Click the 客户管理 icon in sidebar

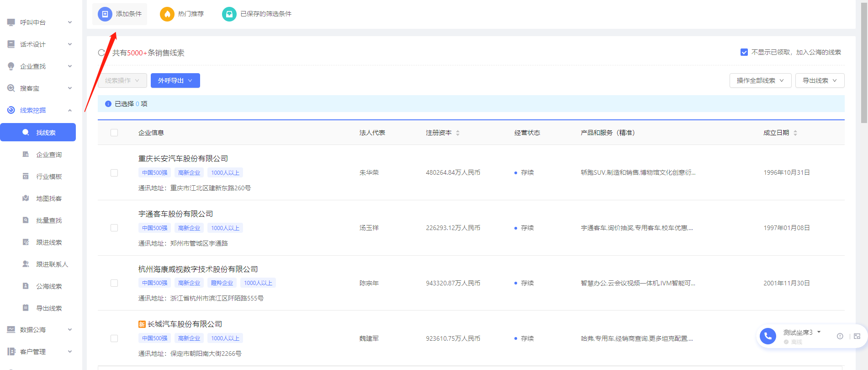[x=11, y=351]
